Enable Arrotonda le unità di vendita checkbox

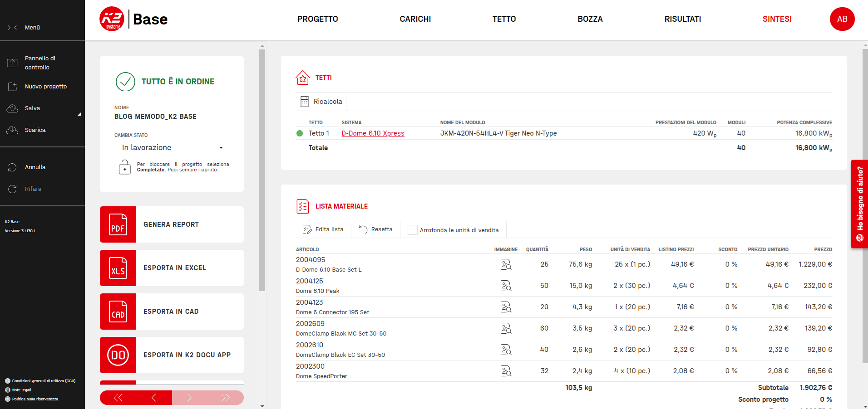[412, 230]
